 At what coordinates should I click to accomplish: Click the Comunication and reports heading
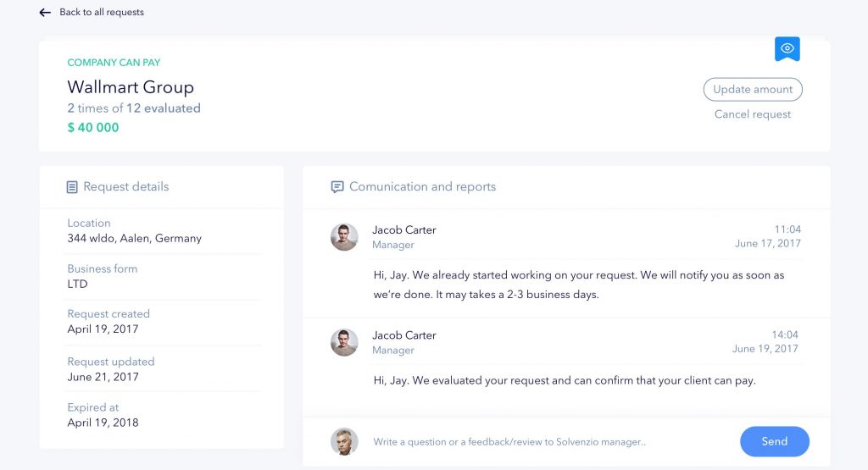click(x=422, y=187)
